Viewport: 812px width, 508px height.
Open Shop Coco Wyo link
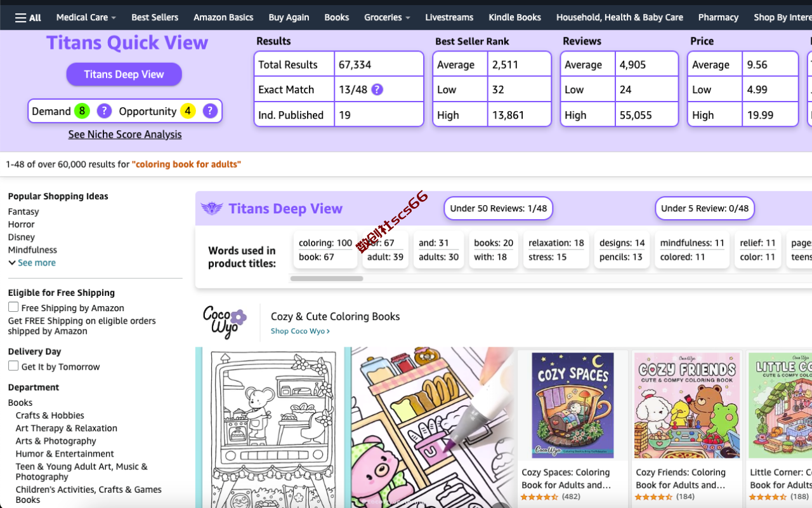pyautogui.click(x=300, y=331)
